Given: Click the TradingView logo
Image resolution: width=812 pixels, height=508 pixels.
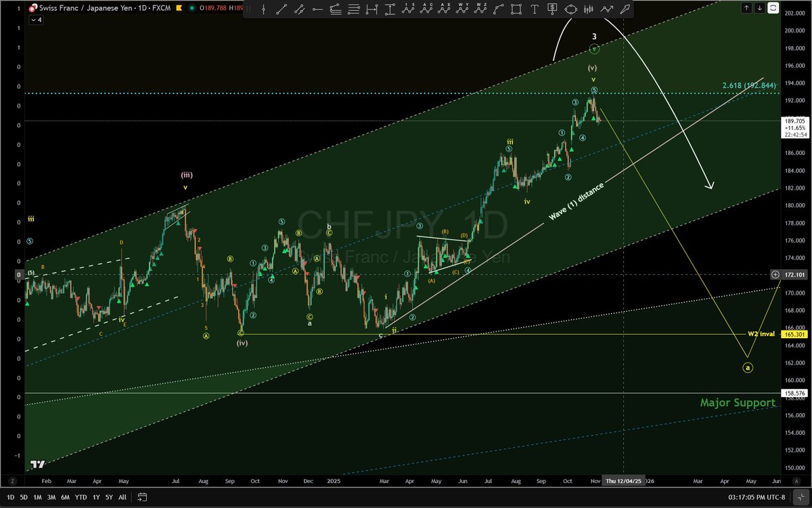Looking at the screenshot, I should [38, 465].
